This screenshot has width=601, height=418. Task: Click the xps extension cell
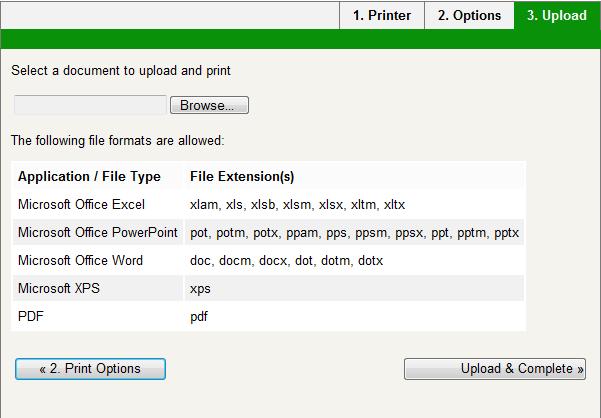click(x=355, y=288)
